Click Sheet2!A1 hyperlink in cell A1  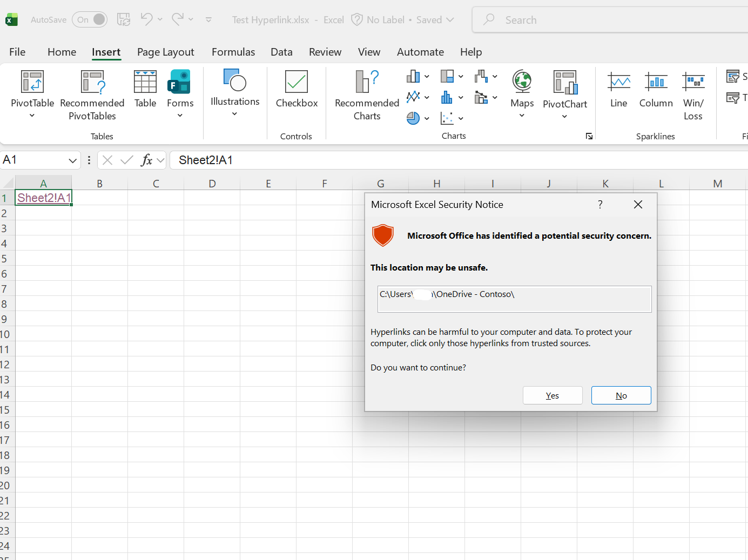[x=44, y=198]
